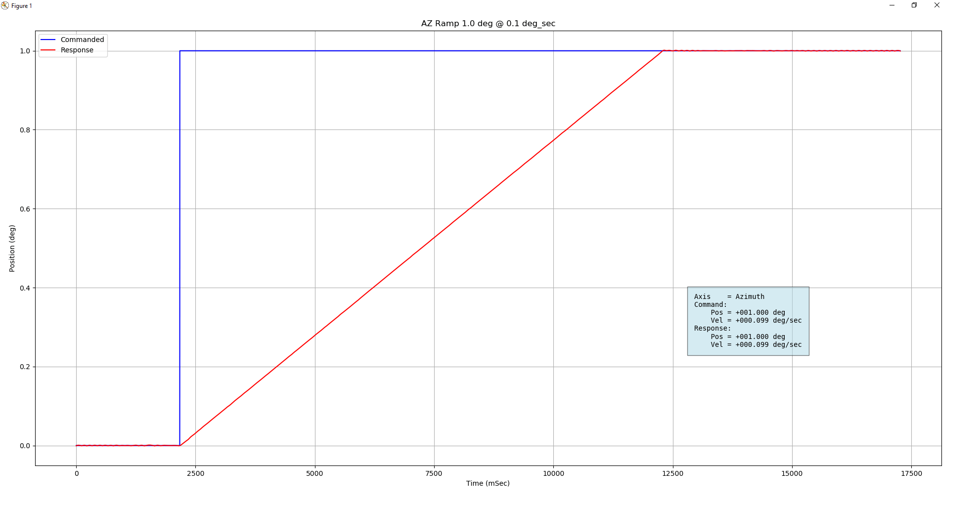The image size is (980, 506).
Task: Close the Figure 1 plot window
Action: coord(936,5)
